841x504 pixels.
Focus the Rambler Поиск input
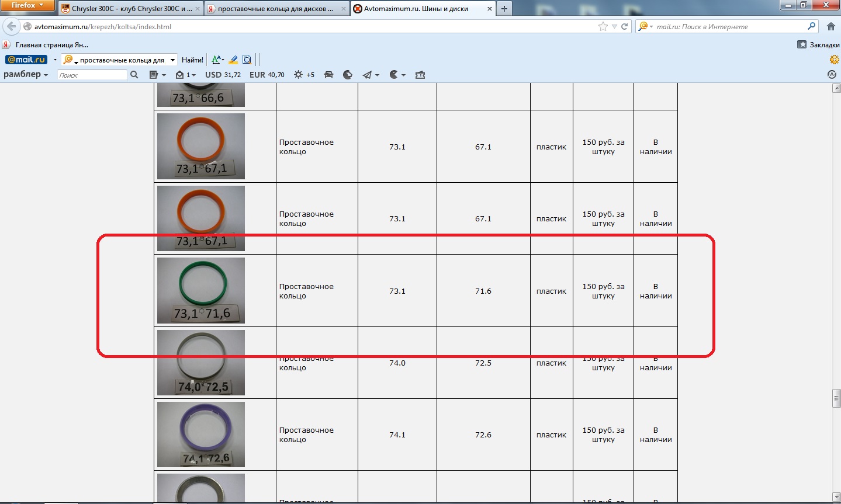92,75
